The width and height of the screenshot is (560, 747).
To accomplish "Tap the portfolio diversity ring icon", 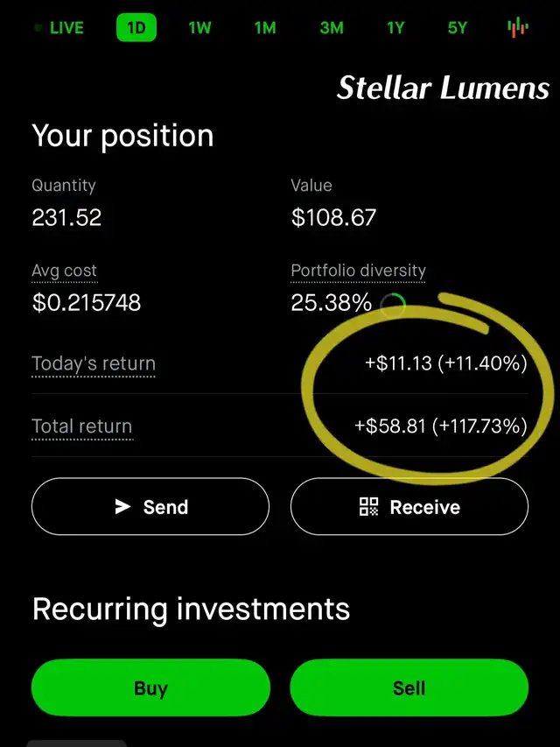I will [x=393, y=305].
